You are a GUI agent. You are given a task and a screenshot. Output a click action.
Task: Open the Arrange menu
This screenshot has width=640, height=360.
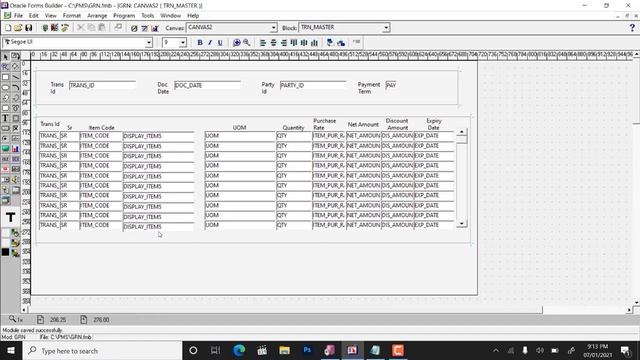[x=97, y=16]
